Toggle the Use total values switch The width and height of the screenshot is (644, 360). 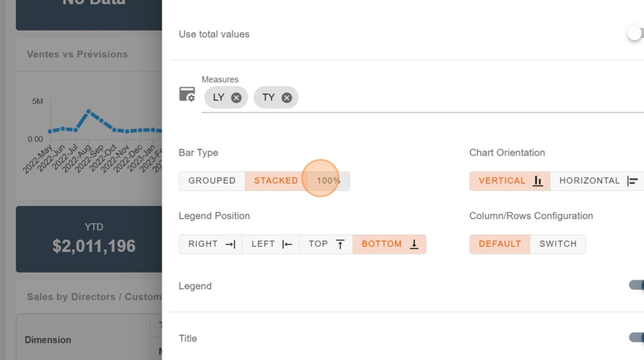tap(635, 34)
